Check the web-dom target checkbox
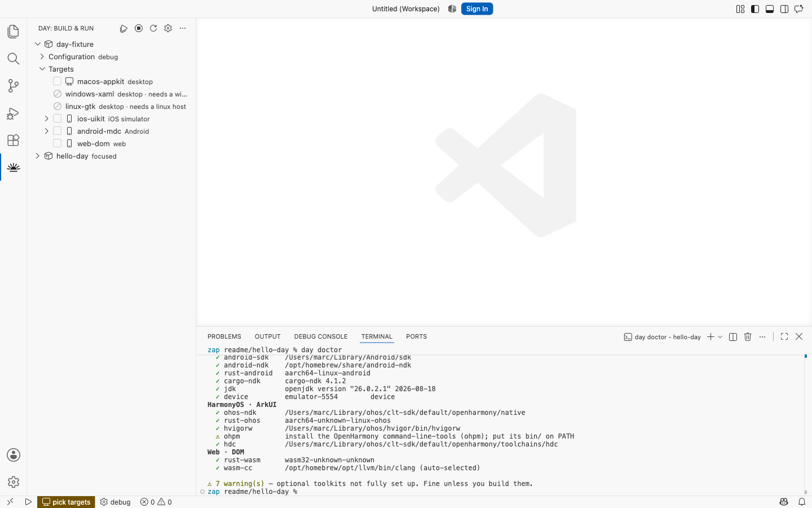The image size is (812, 508). pyautogui.click(x=58, y=143)
